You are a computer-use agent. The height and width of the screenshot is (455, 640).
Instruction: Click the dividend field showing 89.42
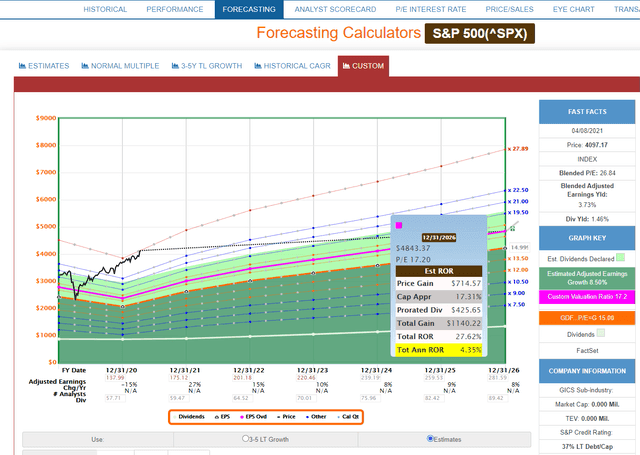[x=498, y=398]
